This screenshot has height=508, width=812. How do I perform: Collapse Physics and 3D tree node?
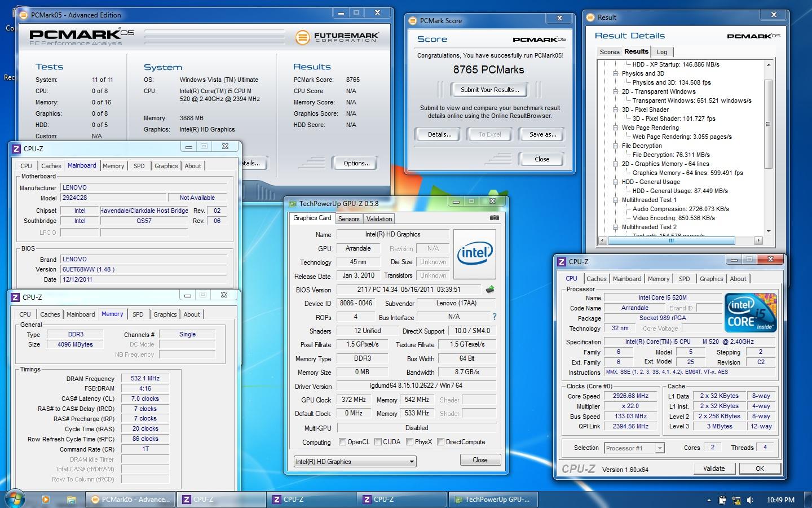(616, 73)
